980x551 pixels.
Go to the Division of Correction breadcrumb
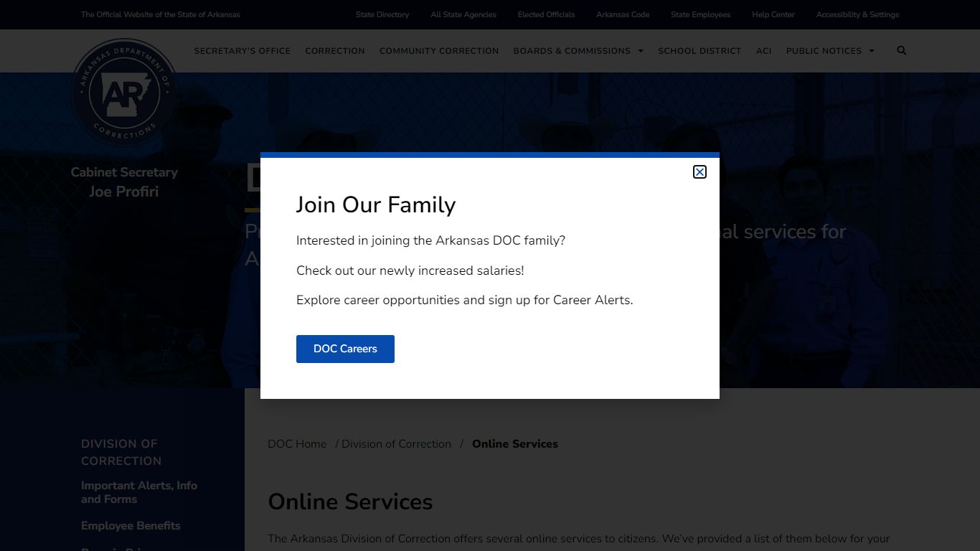pyautogui.click(x=396, y=444)
